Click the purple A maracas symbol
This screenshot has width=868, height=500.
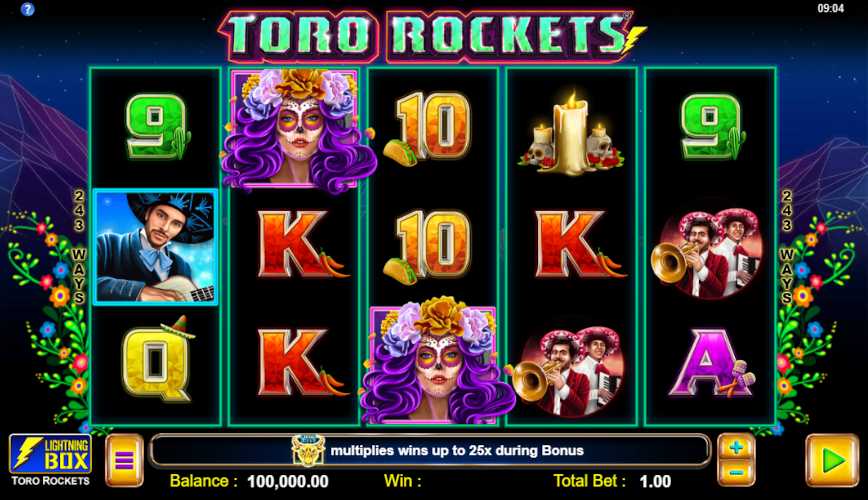711,363
